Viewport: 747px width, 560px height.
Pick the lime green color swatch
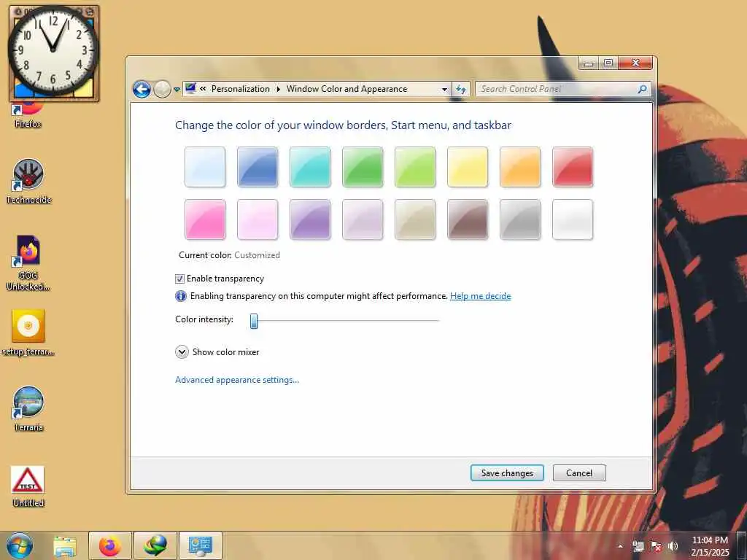point(415,167)
